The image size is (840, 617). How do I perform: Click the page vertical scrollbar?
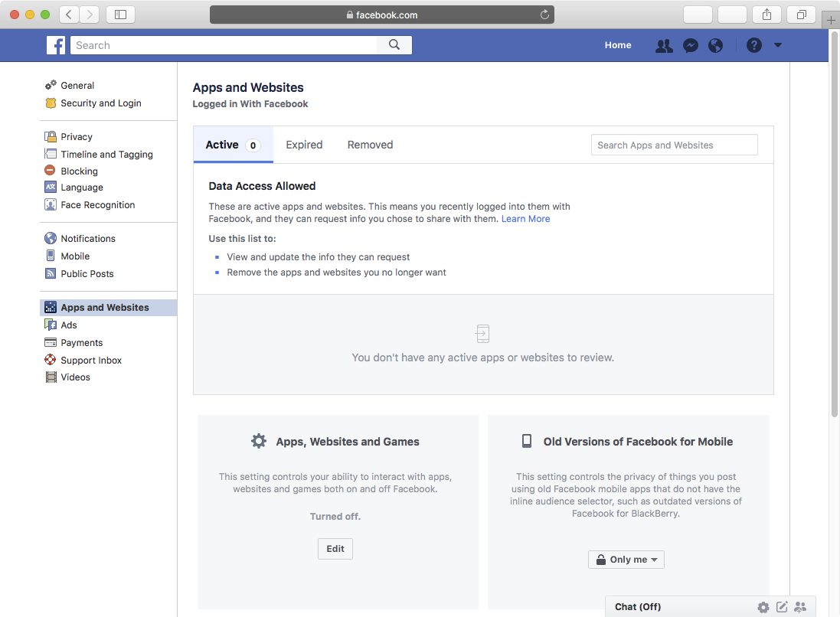pos(834,224)
